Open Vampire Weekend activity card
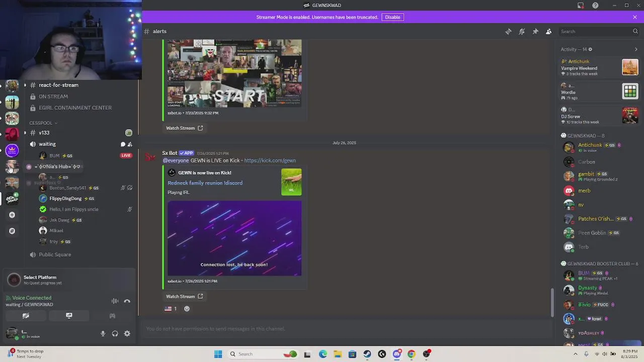 coord(599,68)
